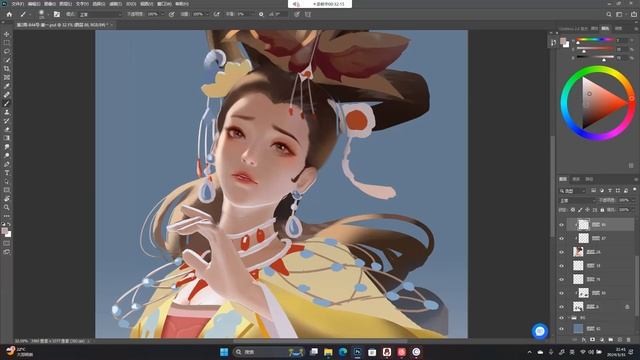The height and width of the screenshot is (360, 640).
Task: Open the brush settings panel icon
Action: tap(57, 14)
